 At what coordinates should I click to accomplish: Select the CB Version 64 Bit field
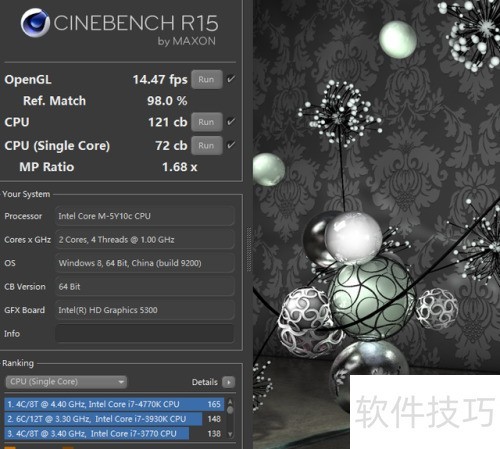tap(144, 286)
